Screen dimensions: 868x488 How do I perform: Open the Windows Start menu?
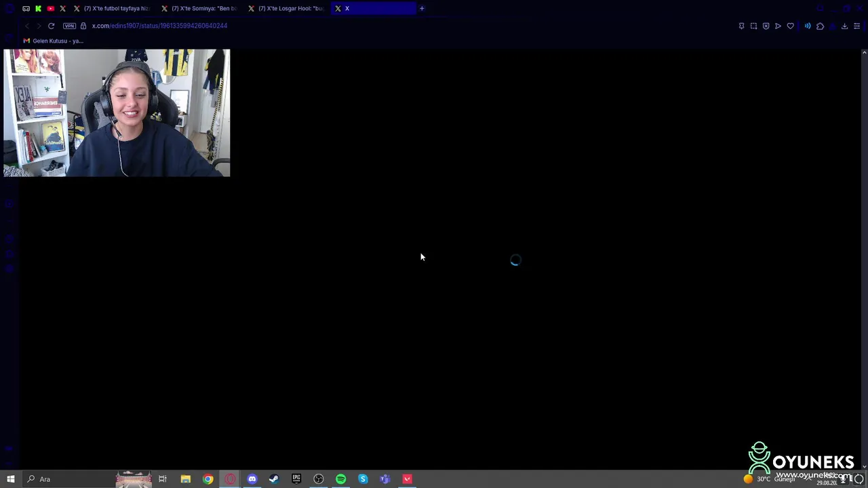(10, 479)
